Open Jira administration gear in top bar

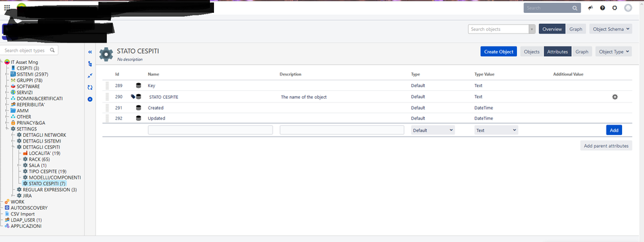point(614,8)
